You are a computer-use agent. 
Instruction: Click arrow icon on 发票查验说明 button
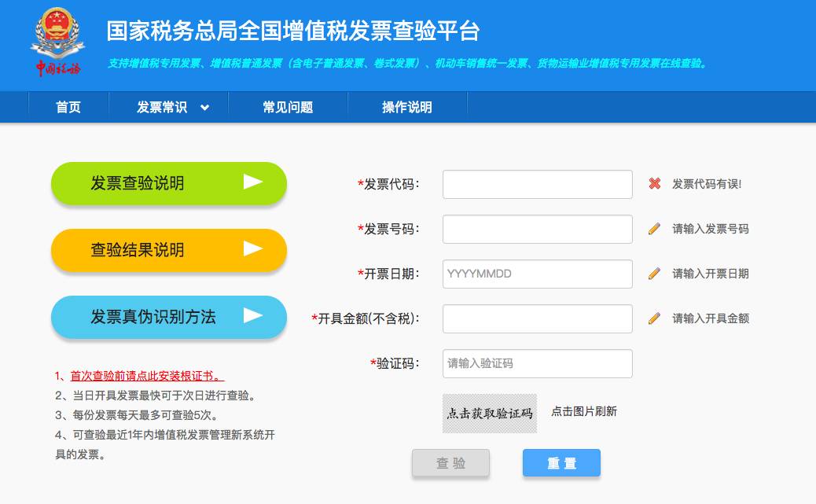click(253, 182)
